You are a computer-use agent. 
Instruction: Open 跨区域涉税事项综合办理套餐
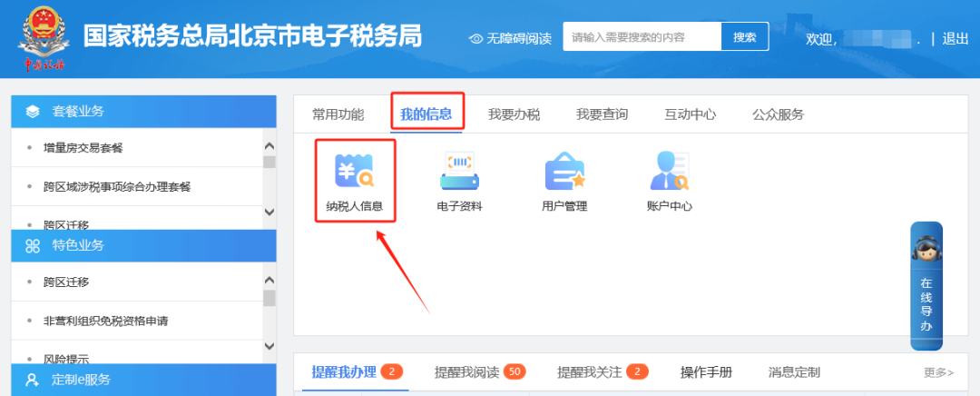coord(117,186)
